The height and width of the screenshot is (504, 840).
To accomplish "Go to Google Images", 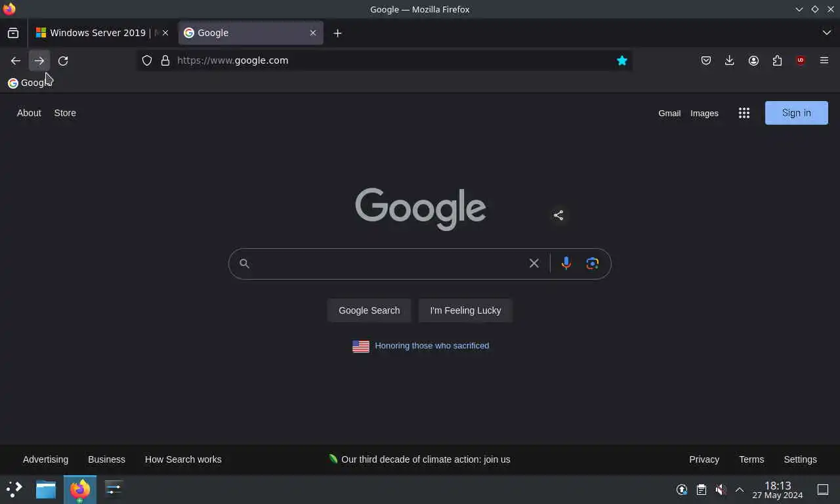I will (704, 113).
